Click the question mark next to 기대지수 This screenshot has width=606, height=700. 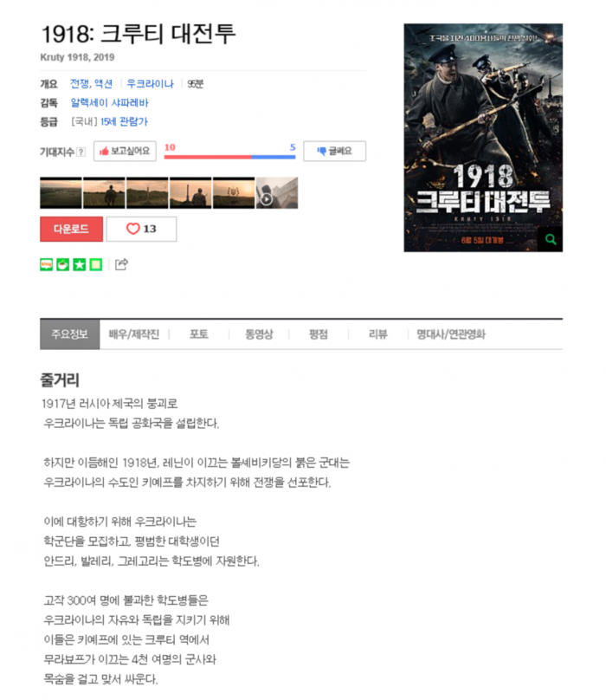pos(81,152)
